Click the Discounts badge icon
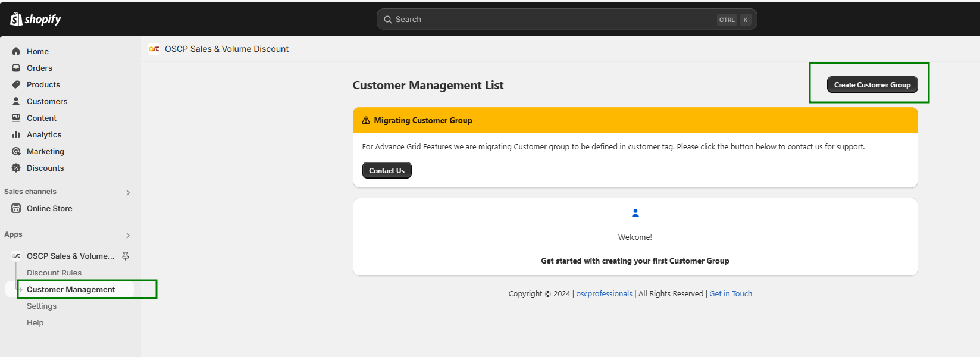Viewport: 980px width, 357px height. (16, 168)
